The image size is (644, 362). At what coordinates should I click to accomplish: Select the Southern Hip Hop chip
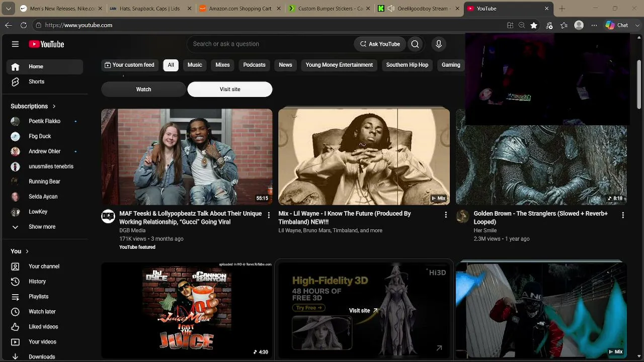407,65
